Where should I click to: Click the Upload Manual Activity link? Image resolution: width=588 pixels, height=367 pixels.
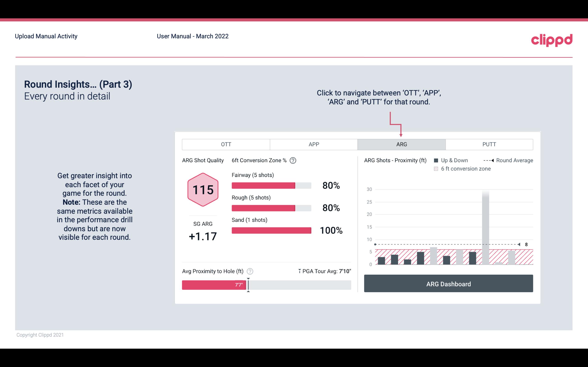(x=46, y=36)
